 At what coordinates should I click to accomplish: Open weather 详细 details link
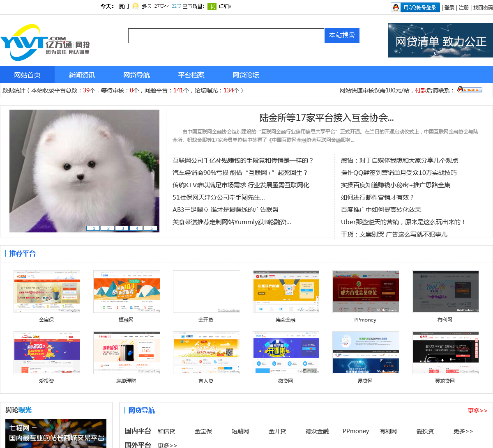coord(225,6)
